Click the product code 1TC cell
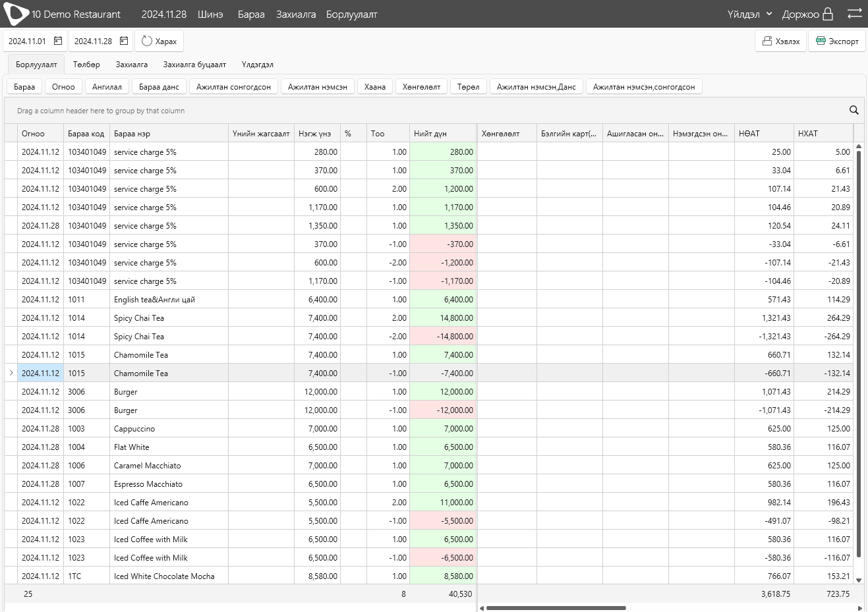 pyautogui.click(x=86, y=576)
